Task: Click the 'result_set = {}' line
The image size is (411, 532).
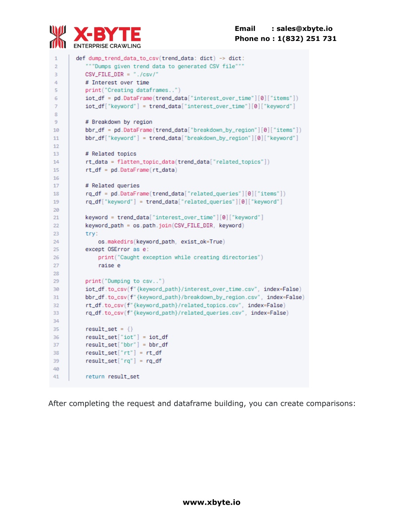Action: coord(109,329)
